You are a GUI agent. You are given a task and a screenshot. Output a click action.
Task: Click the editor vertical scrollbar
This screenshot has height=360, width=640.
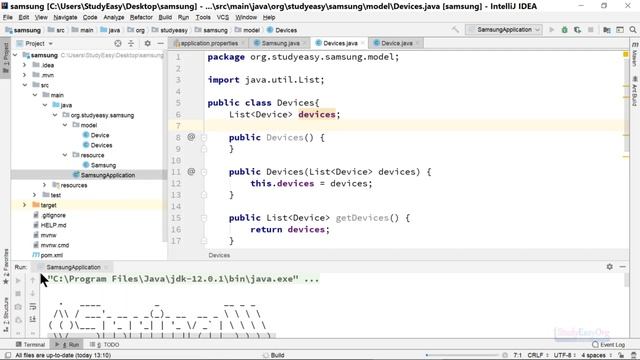coord(626,106)
